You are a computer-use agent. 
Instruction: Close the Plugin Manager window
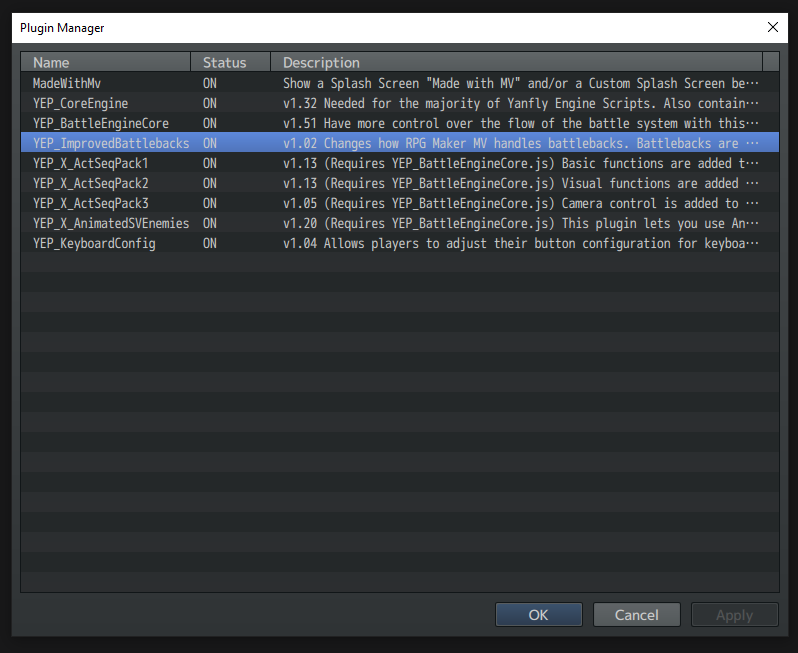click(x=773, y=27)
